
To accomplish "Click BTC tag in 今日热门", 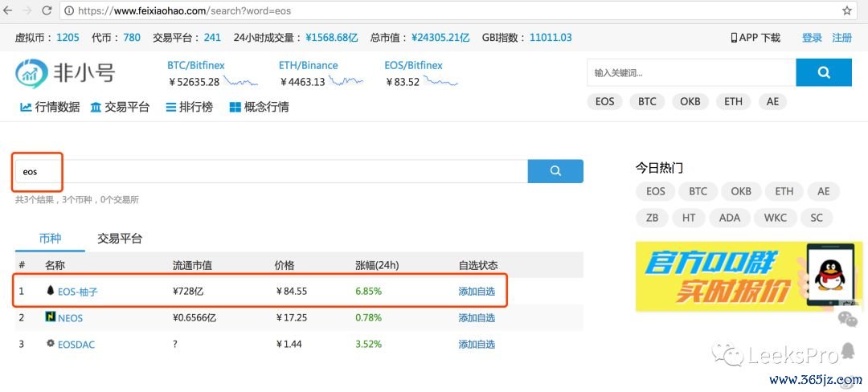I will [698, 191].
